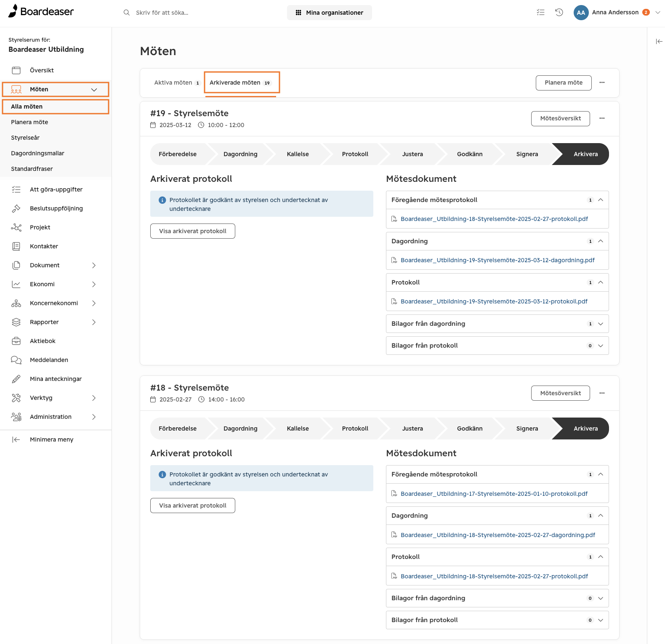Select the Protokoll step in meeting #19
This screenshot has height=644, width=665.
(355, 154)
